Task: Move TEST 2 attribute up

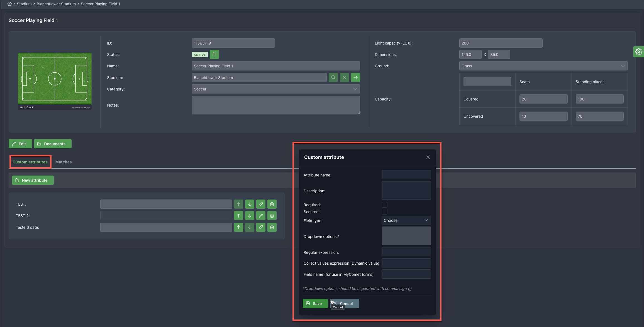Action: 238,216
